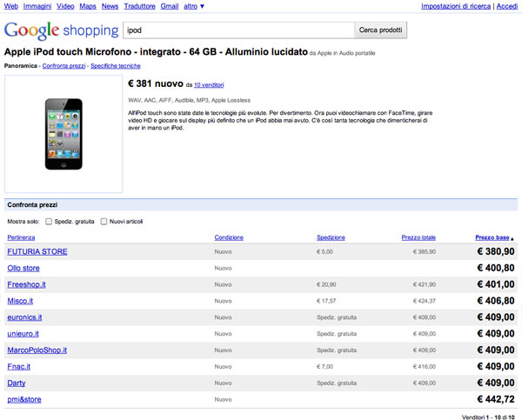Toggle the Nuovi articoli checkbox
This screenshot has width=522, height=420.
pyautogui.click(x=104, y=222)
